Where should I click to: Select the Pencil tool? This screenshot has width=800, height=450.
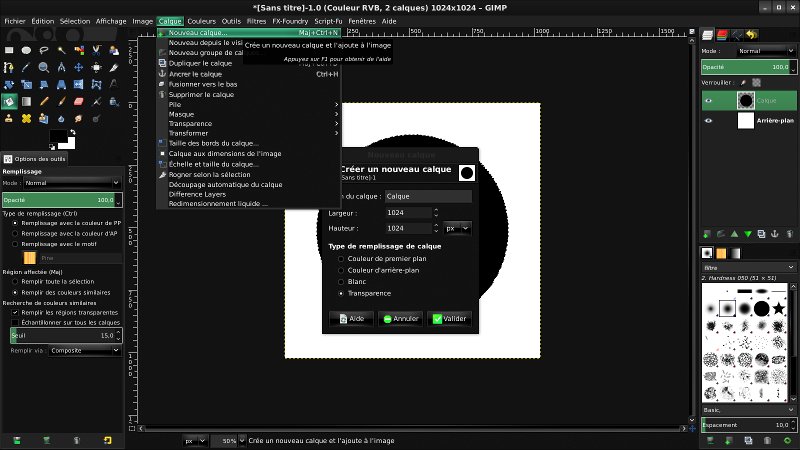44,102
